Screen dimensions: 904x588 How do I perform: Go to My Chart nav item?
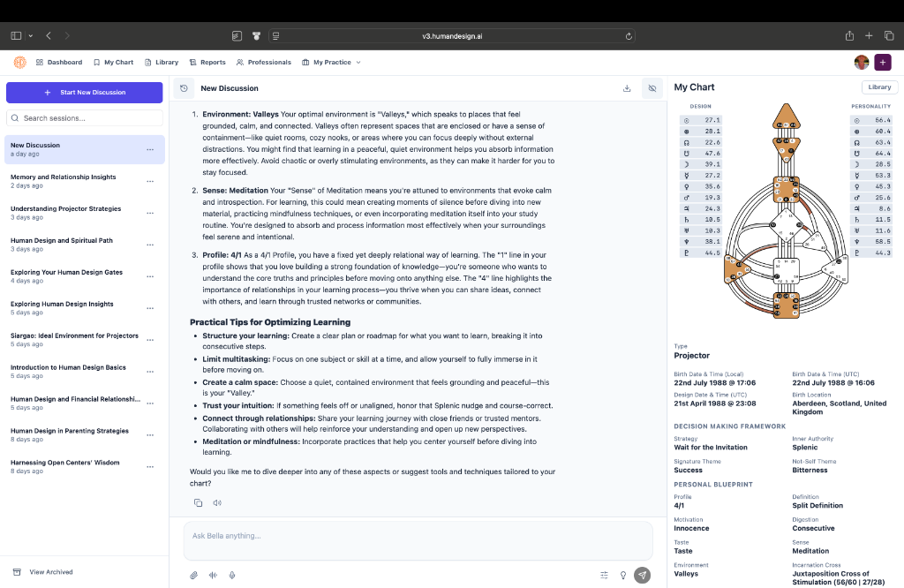click(x=113, y=63)
